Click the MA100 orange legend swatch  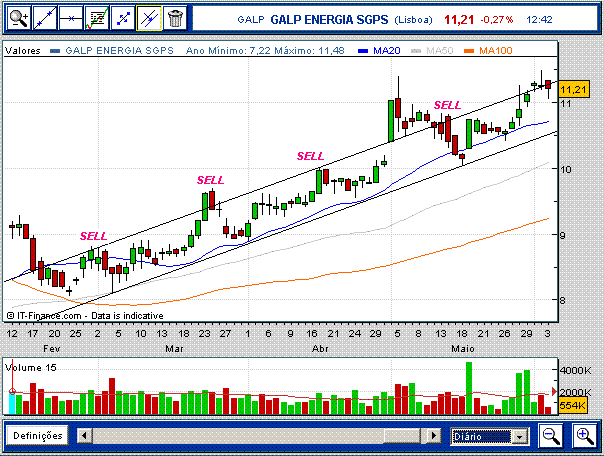click(x=469, y=51)
